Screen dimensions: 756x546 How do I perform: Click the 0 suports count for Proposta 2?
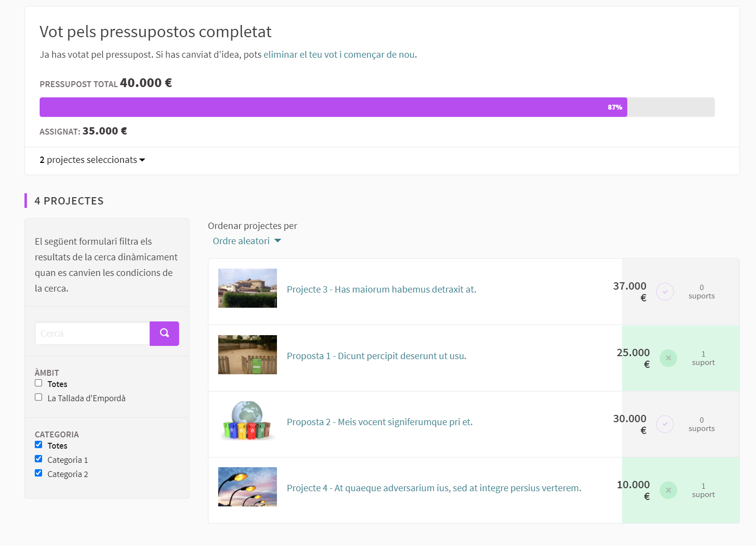point(702,424)
